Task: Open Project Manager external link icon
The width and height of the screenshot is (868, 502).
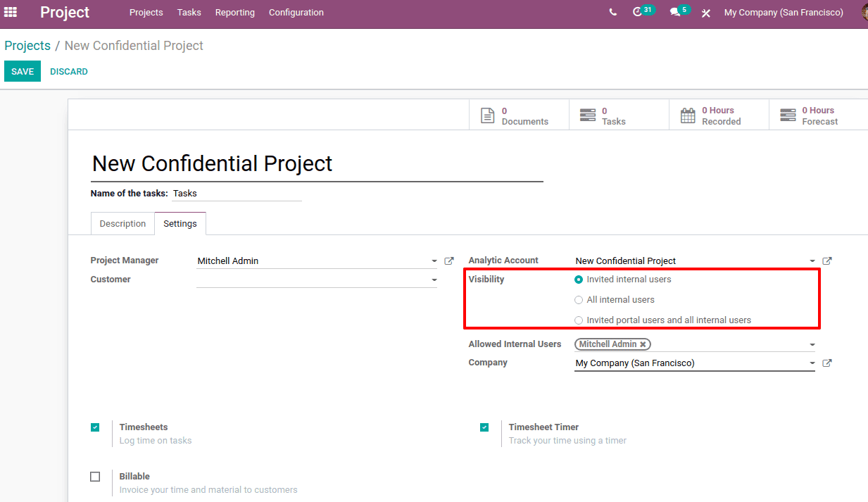Action: click(449, 261)
